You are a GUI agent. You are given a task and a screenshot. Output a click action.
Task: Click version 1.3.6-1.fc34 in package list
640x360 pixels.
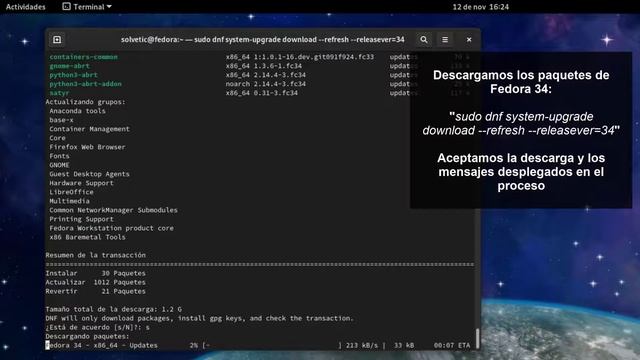pyautogui.click(x=278, y=66)
